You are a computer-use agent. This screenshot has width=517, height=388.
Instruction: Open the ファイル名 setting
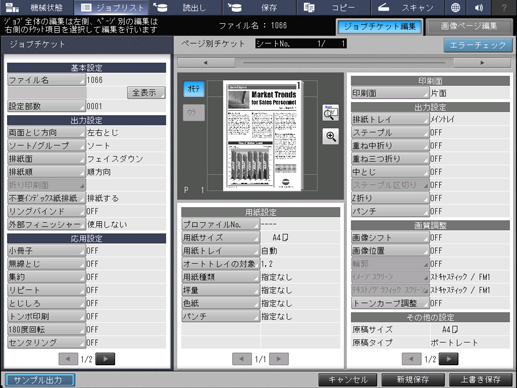pos(46,80)
